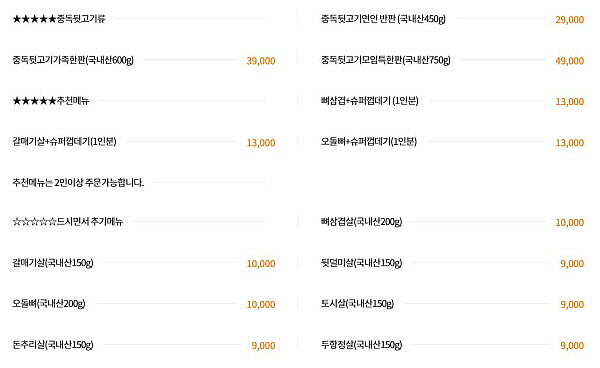Viewport: 600px width, 368px height.
Task: Click the 추천메뉴 five-star heading
Action: pyautogui.click(x=51, y=101)
